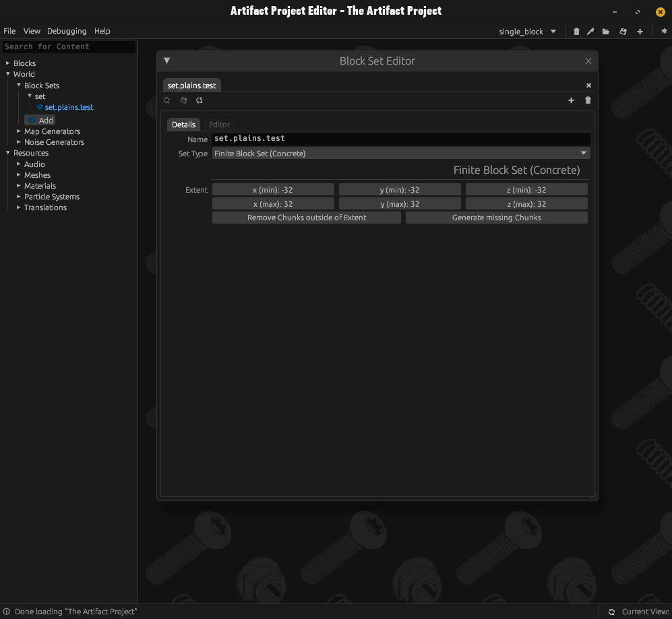This screenshot has height=619, width=672.
Task: Click the refresh icon next to Current View
Action: point(611,612)
